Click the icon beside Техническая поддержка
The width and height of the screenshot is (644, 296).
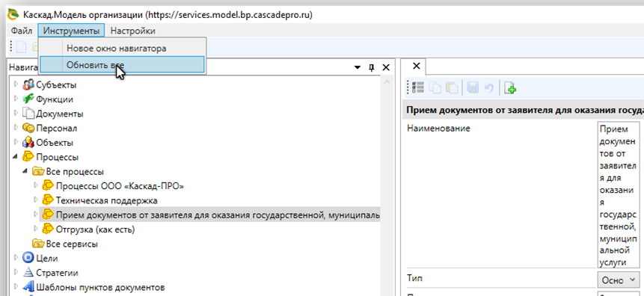49,200
